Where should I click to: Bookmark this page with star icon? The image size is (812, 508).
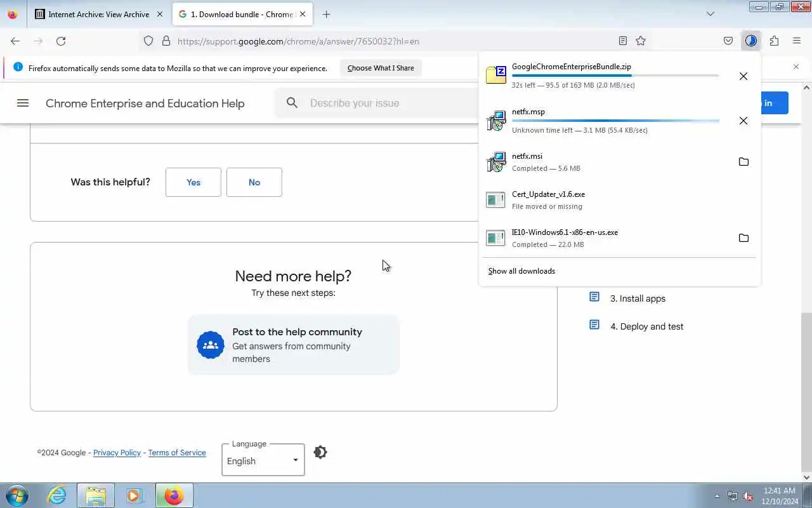[641, 41]
